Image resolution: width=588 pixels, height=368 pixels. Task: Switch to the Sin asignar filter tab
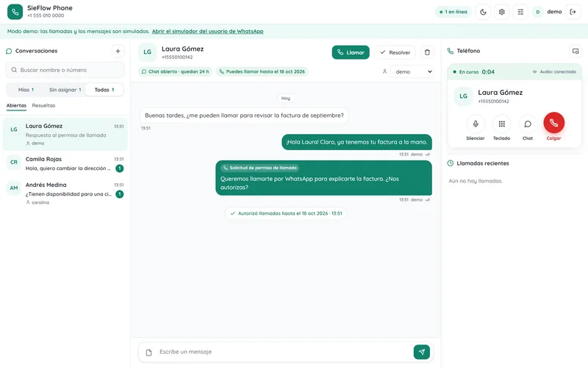pos(65,90)
